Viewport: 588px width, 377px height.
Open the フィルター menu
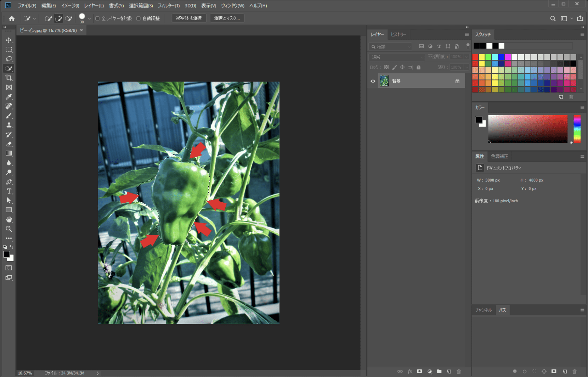point(169,6)
